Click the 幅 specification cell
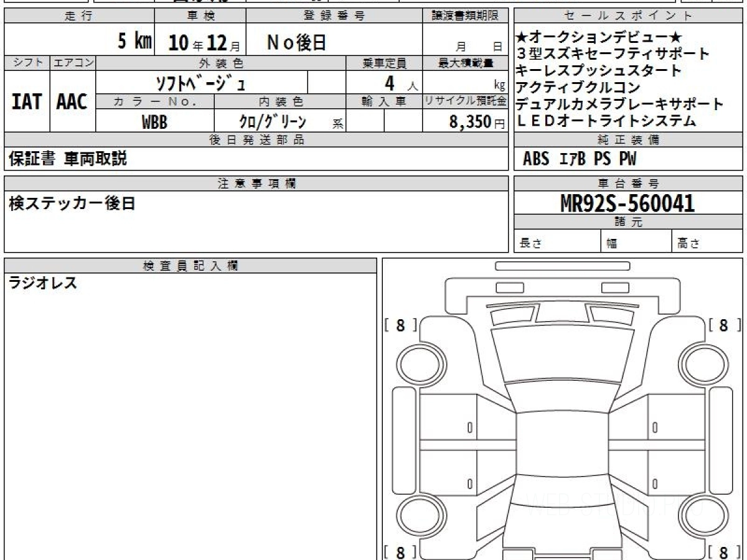 [636, 241]
